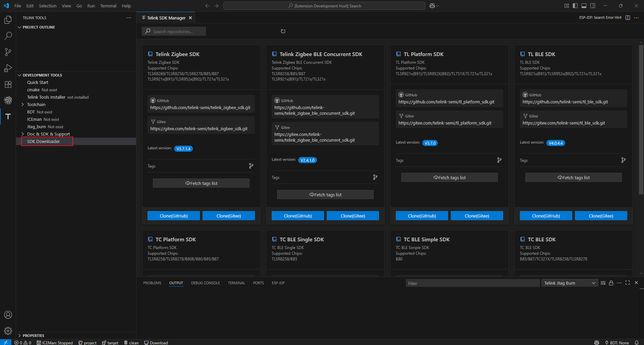Click the Manage gear icon in the Activity Bar
The image size is (644, 345).
tap(8, 331)
